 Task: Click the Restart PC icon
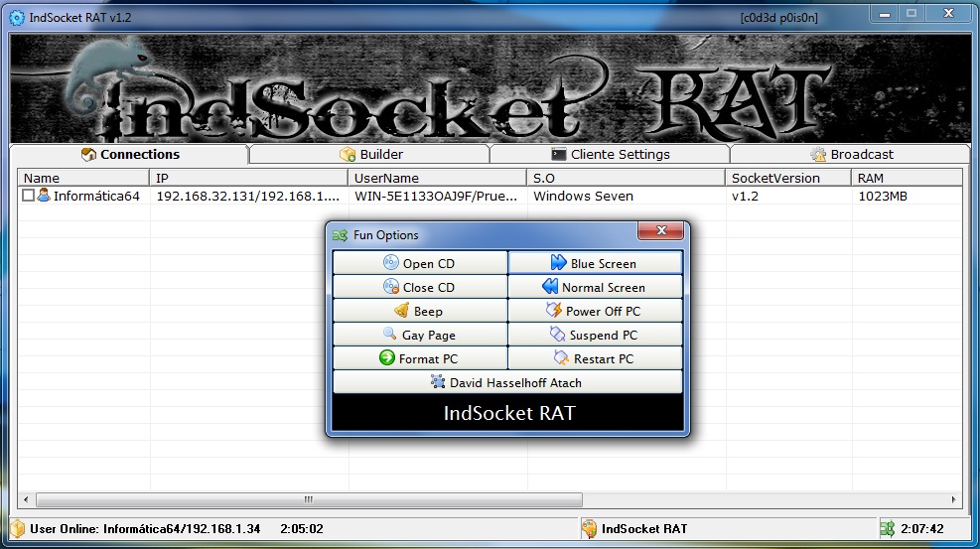pos(561,357)
